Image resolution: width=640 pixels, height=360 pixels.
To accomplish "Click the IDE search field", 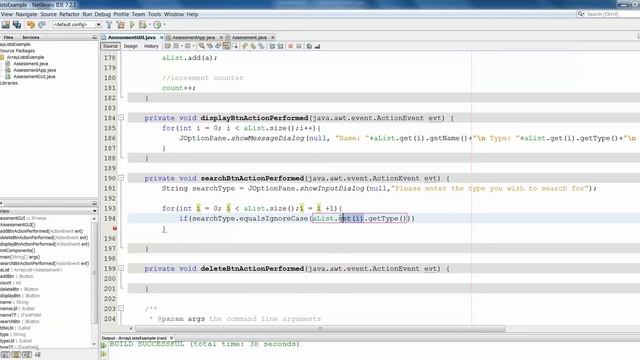I will 608,14.
